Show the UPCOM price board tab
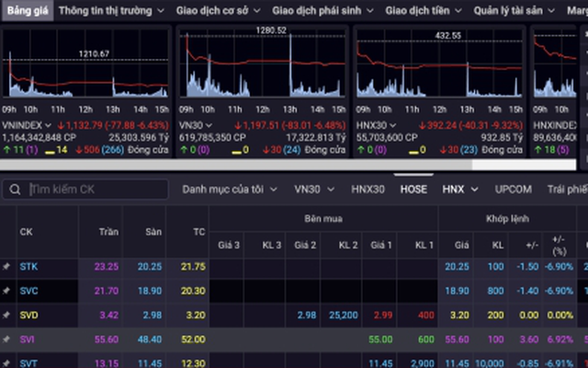This screenshot has width=588, height=368. coord(513,190)
